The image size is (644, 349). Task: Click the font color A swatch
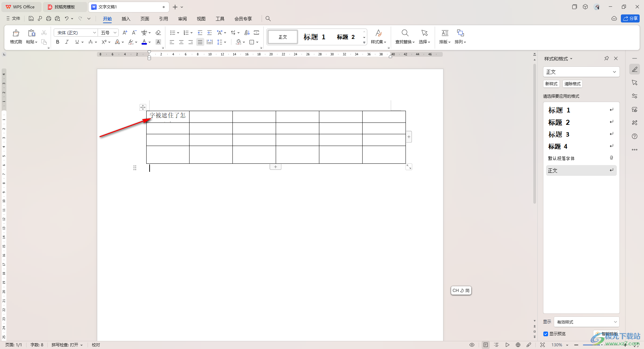pos(144,42)
